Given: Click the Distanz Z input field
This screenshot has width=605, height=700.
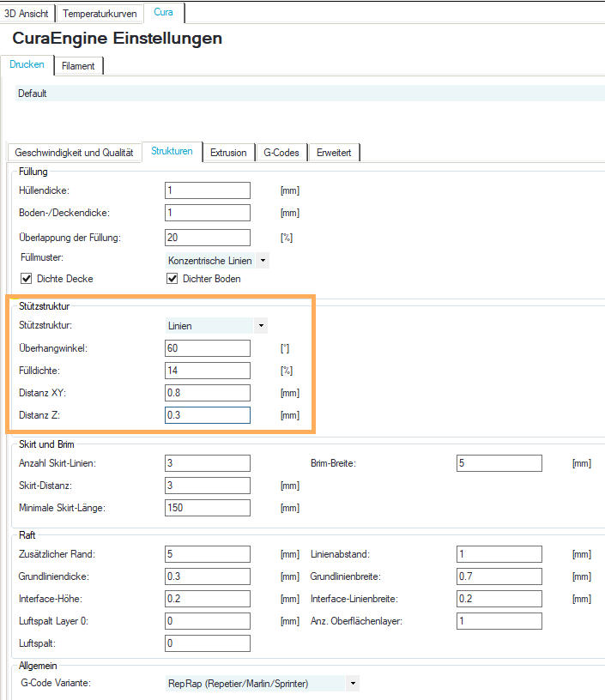Looking at the screenshot, I should 208,415.
